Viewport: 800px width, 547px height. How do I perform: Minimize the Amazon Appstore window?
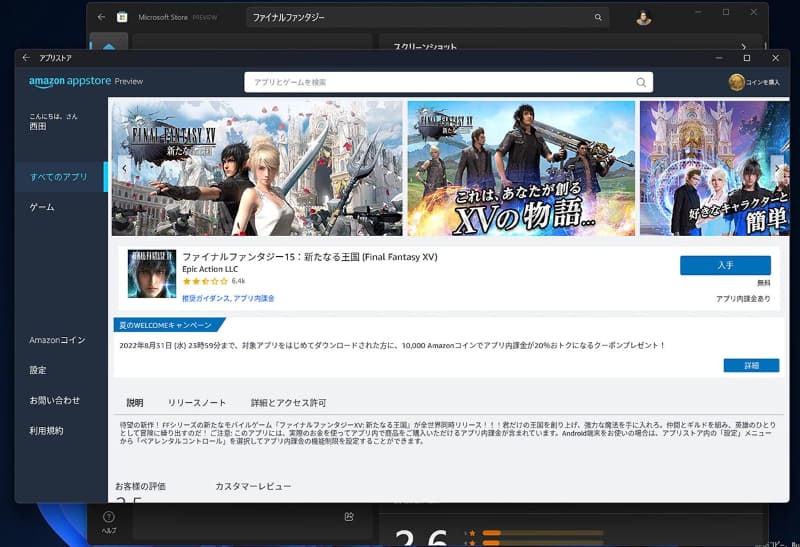coord(719,58)
